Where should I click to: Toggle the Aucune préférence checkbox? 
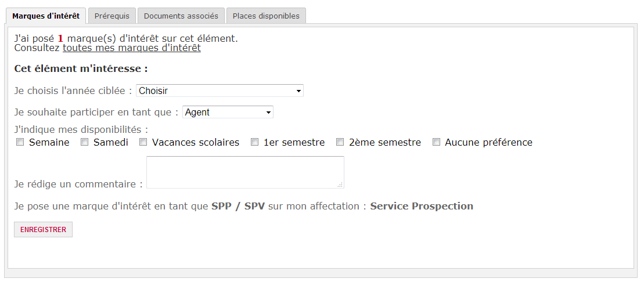click(436, 142)
